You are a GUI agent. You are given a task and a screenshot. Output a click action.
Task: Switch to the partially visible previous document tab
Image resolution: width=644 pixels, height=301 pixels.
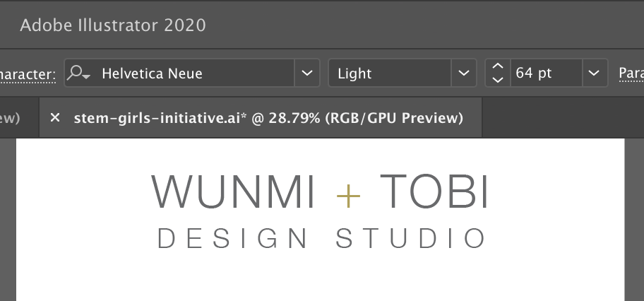(x=11, y=118)
